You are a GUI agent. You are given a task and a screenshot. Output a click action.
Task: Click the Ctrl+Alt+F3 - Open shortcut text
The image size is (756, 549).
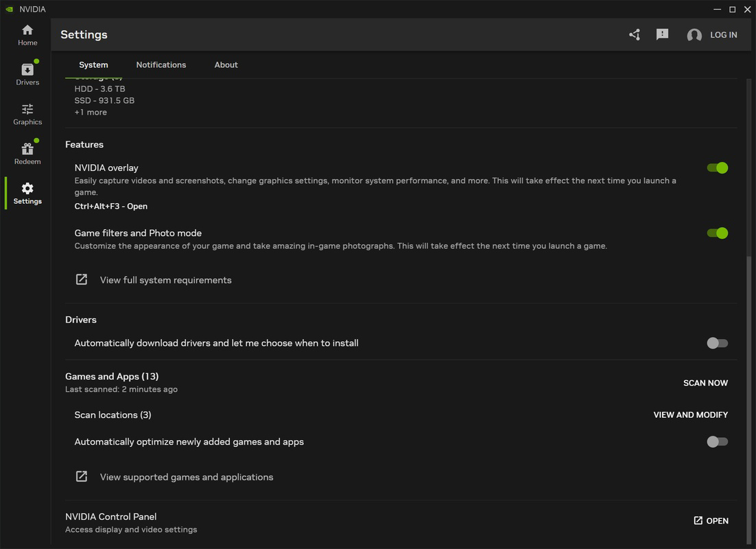point(111,207)
